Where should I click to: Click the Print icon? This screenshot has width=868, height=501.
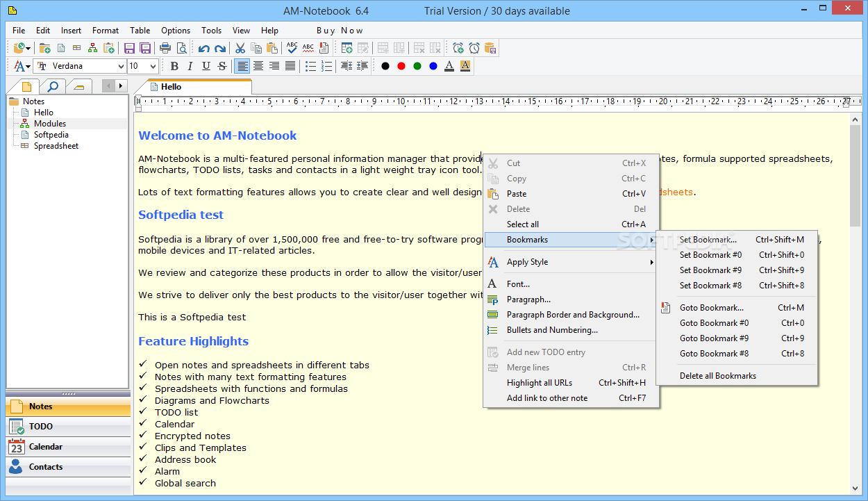tap(165, 48)
